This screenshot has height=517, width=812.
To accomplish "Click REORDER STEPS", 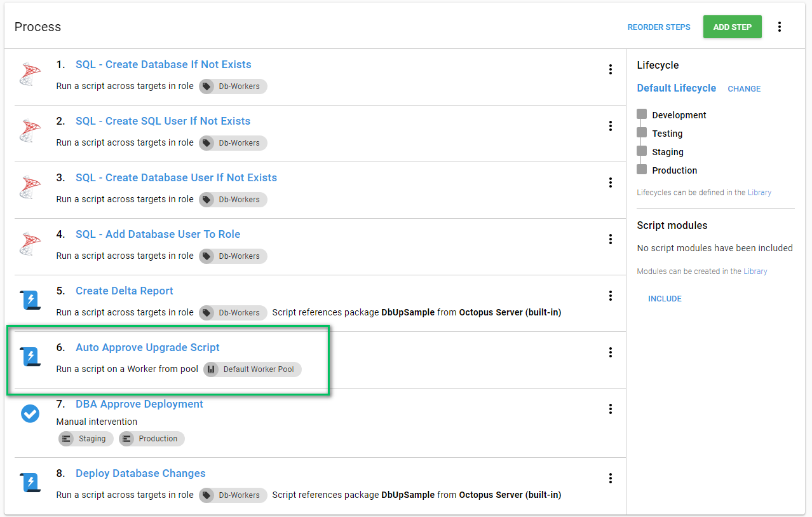I will coord(658,27).
